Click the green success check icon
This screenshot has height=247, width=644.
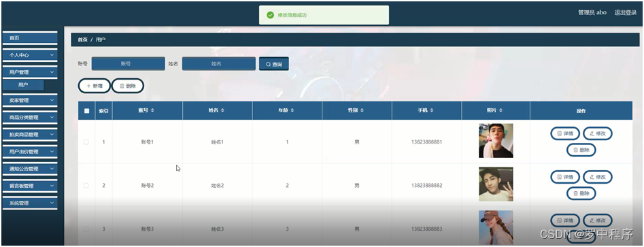tap(270, 15)
